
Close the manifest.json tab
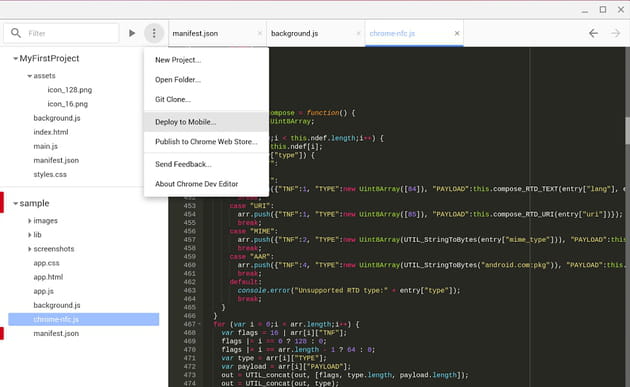click(260, 33)
